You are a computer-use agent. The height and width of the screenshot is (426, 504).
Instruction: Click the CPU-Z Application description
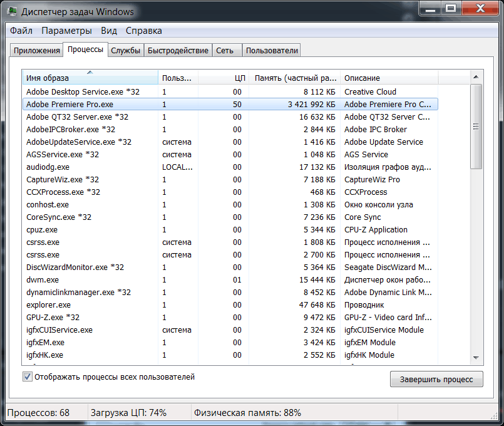(376, 230)
